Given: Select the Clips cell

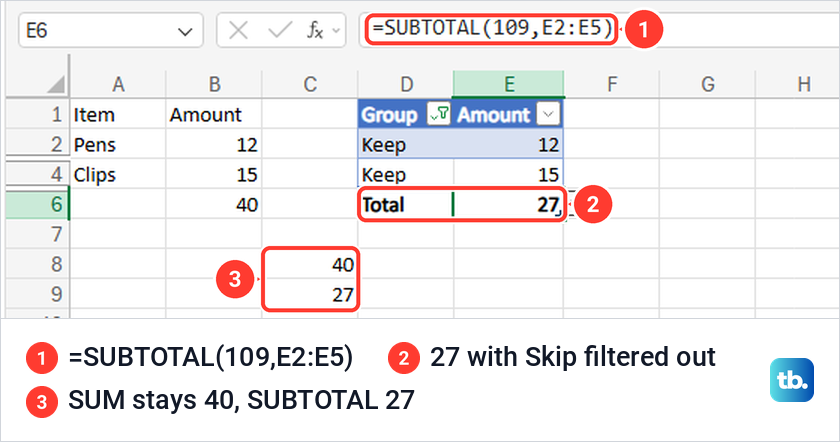Looking at the screenshot, I should (x=118, y=174).
